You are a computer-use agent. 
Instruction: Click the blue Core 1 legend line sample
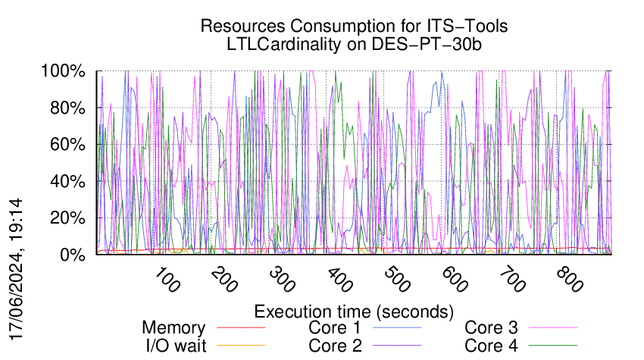point(397,327)
